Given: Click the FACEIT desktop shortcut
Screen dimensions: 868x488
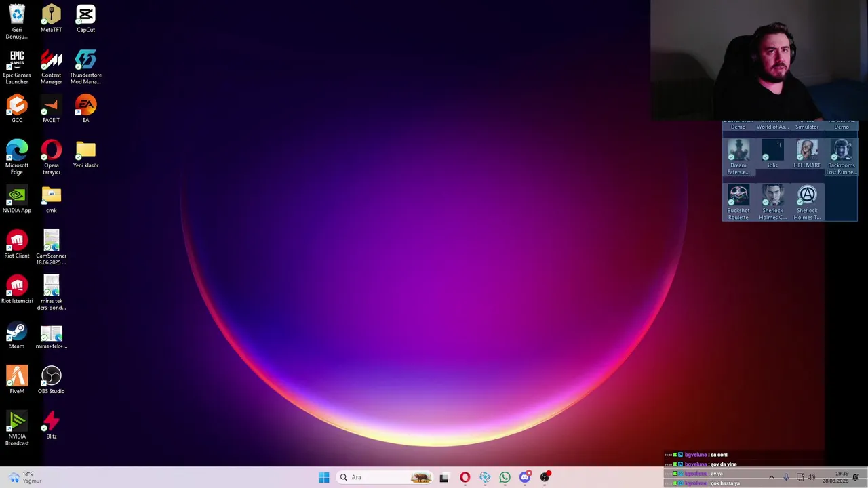Looking at the screenshot, I should (51, 108).
